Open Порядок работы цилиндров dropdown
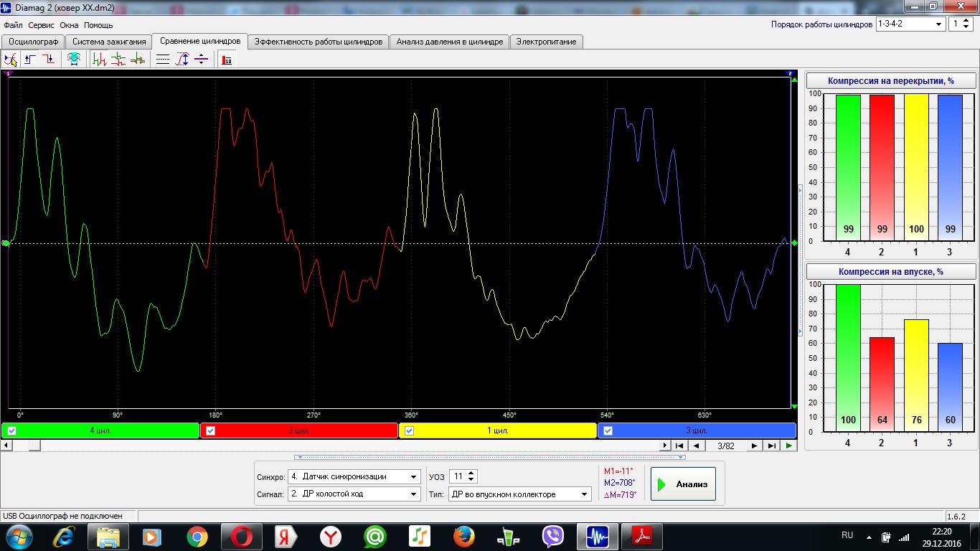 coord(911,24)
